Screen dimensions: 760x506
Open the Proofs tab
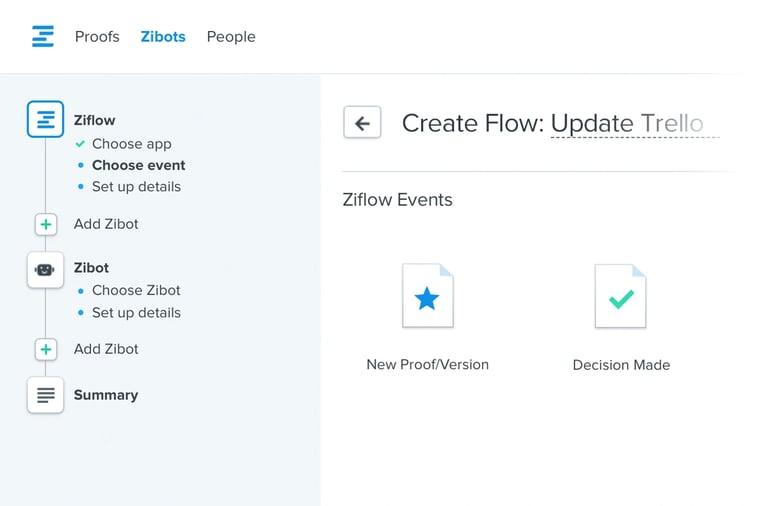pyautogui.click(x=97, y=37)
